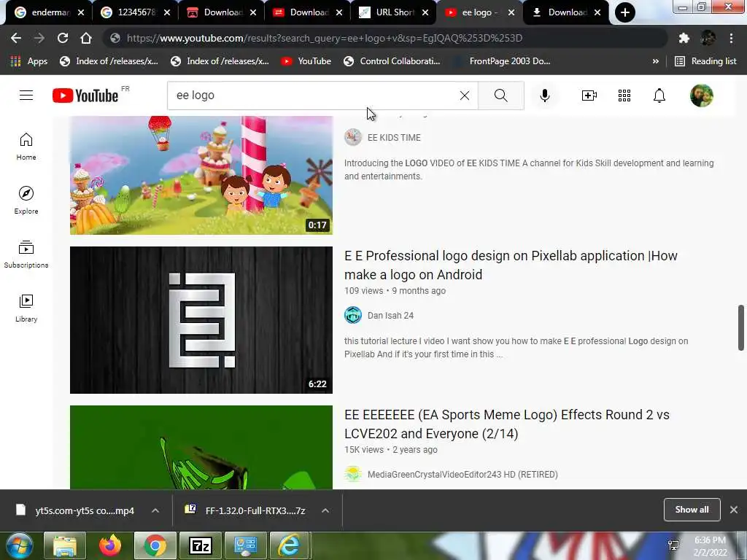Open the Apps bookmark shortcut
Image resolution: width=747 pixels, height=560 pixels.
click(x=29, y=61)
